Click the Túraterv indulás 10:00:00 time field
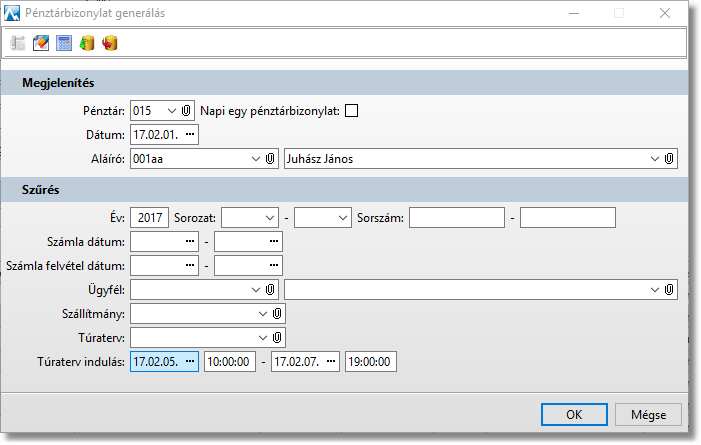701x445 pixels. pyautogui.click(x=230, y=362)
